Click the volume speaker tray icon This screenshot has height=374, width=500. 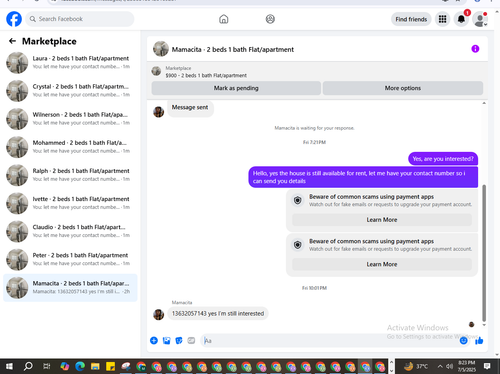click(449, 367)
